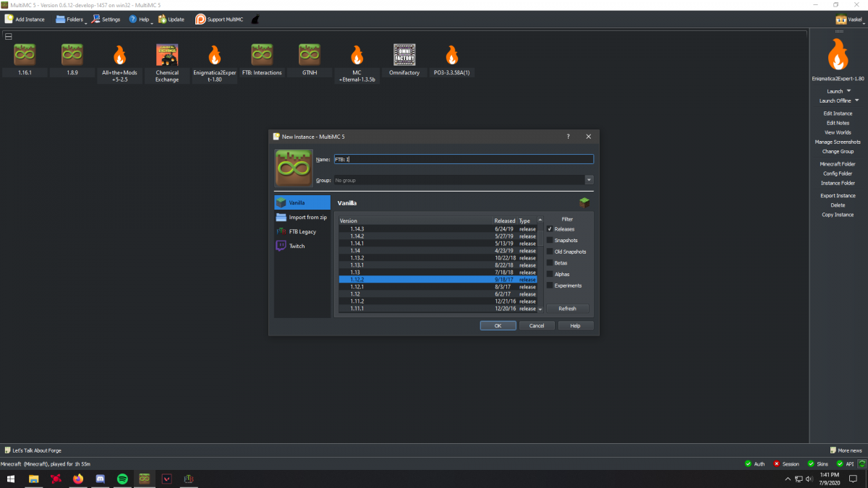
Task: Open Spotify from the Windows taskbar
Action: coord(122,479)
